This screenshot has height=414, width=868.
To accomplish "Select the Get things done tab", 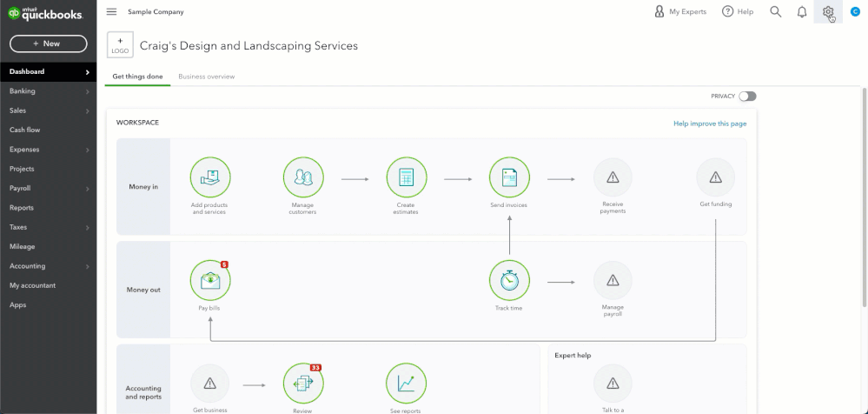I will (137, 77).
